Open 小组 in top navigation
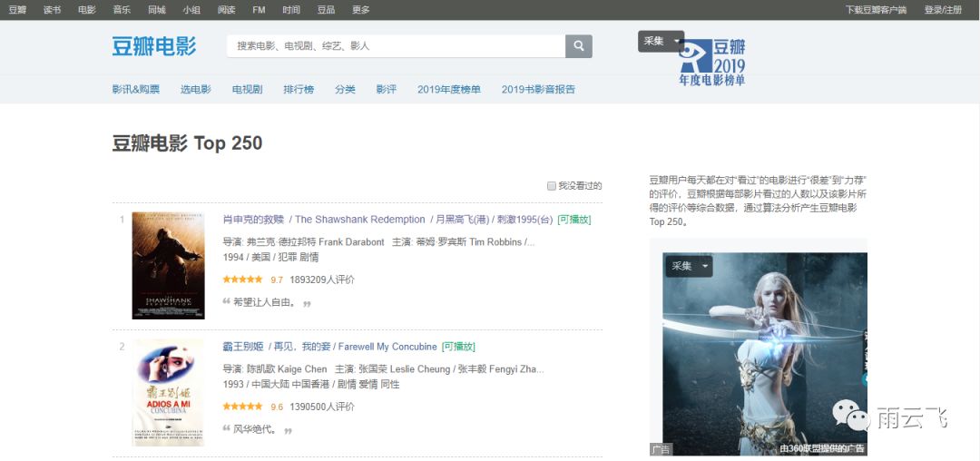Viewport: 980px width, 461px height. pos(191,10)
